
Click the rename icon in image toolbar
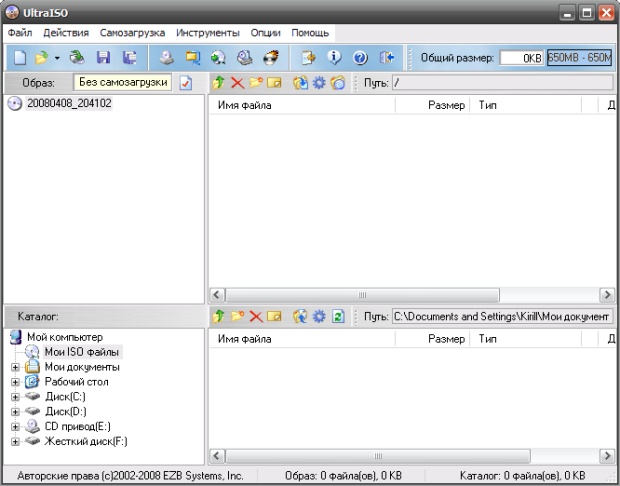(x=274, y=83)
